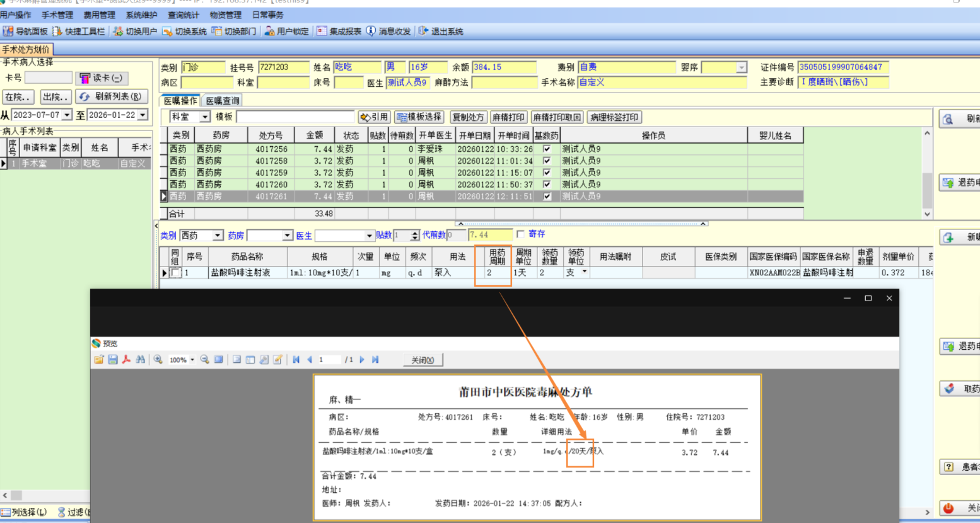Toggle 基数药 checkbox for prescription 4017258
Viewport: 980px width, 523px height.
(547, 161)
